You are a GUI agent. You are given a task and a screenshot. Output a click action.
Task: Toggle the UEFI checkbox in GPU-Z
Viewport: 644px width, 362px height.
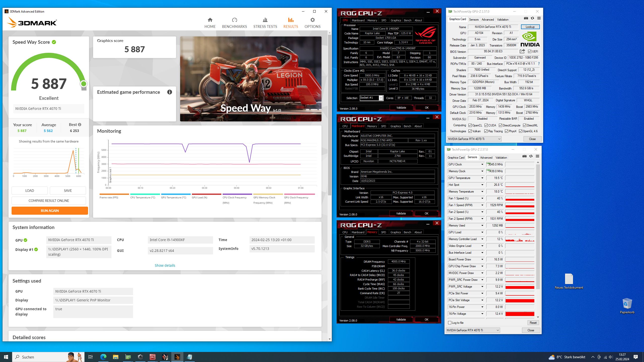tap(530, 52)
